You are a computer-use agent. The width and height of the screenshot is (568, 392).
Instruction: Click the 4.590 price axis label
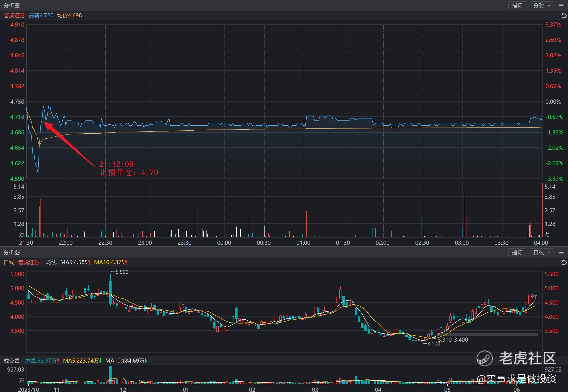point(17,178)
